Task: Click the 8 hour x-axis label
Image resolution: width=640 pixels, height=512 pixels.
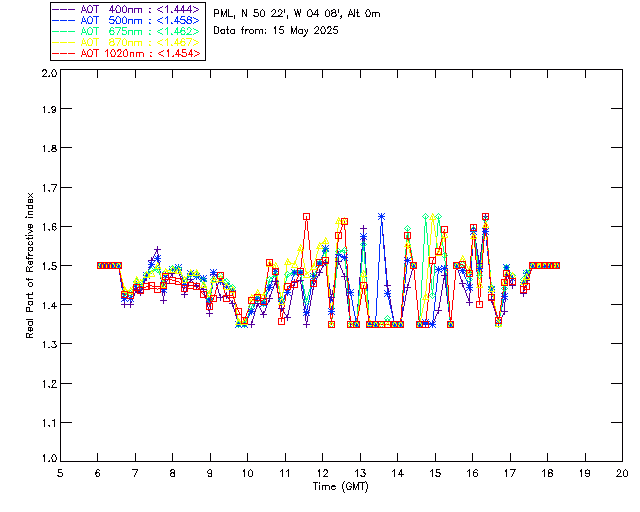Action: (x=173, y=473)
